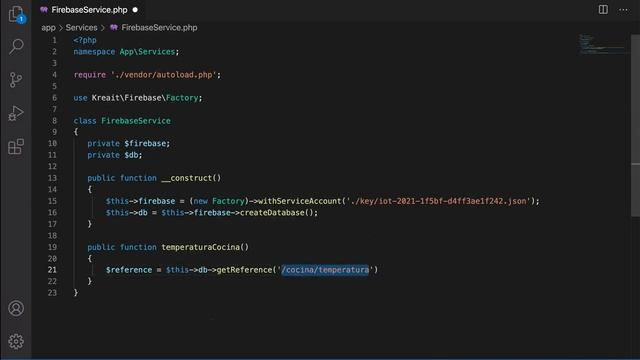Click the '$reference' variable on line 21

pos(129,270)
